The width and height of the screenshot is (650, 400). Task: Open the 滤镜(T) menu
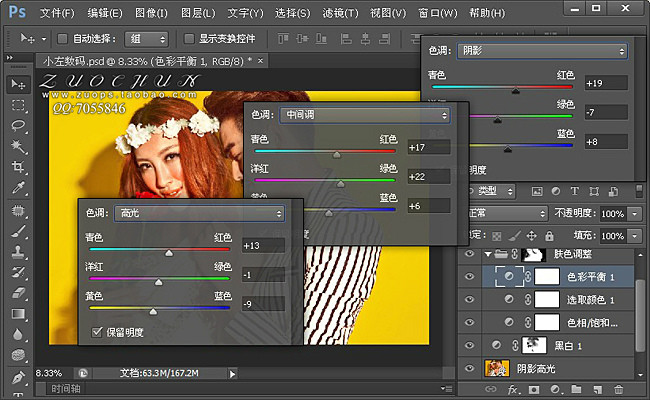click(x=340, y=13)
